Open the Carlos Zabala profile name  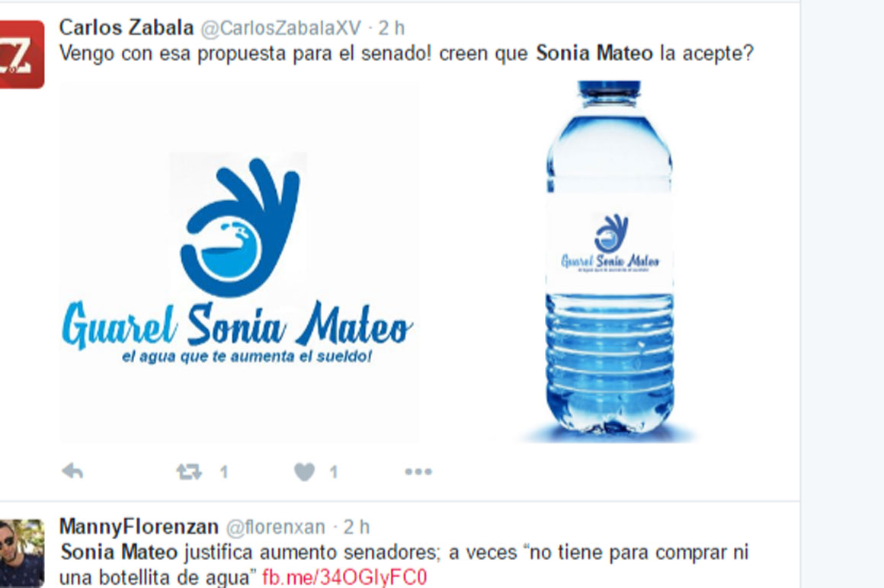127,27
